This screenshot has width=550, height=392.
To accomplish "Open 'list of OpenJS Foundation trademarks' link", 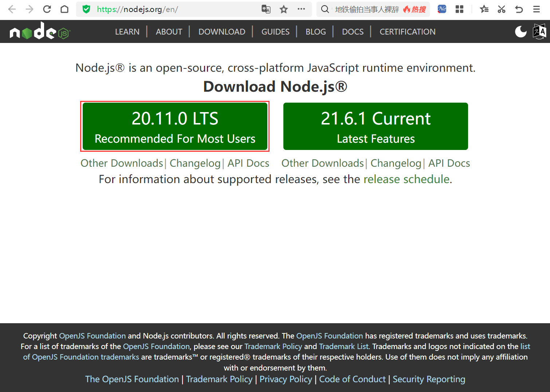I will 81,357.
